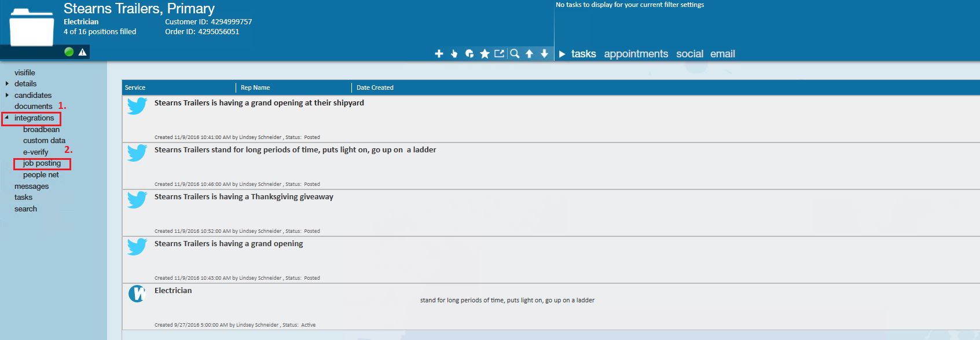Image resolution: width=980 pixels, height=340 pixels.
Task: Click 'Created 11/9/2016 10:52:00 AM' status line
Action: (x=237, y=231)
